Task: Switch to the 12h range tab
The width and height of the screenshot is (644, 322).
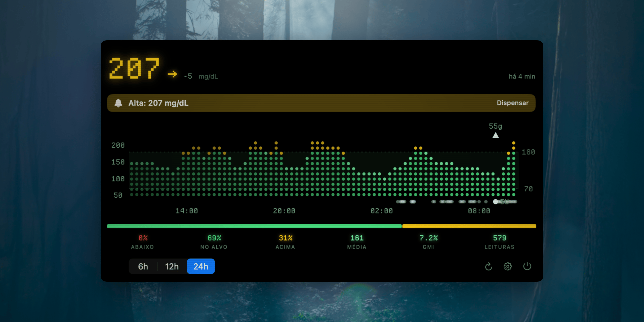Action: (x=172, y=266)
